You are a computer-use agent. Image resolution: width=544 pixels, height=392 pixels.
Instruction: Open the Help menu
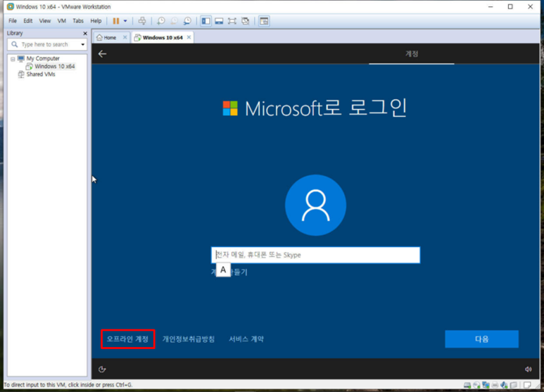[x=96, y=21]
